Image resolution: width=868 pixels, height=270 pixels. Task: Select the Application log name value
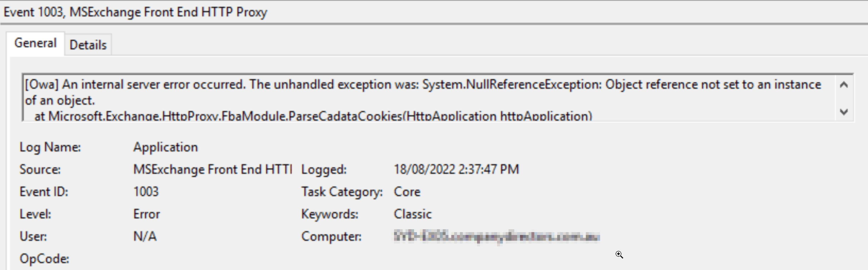pos(166,147)
